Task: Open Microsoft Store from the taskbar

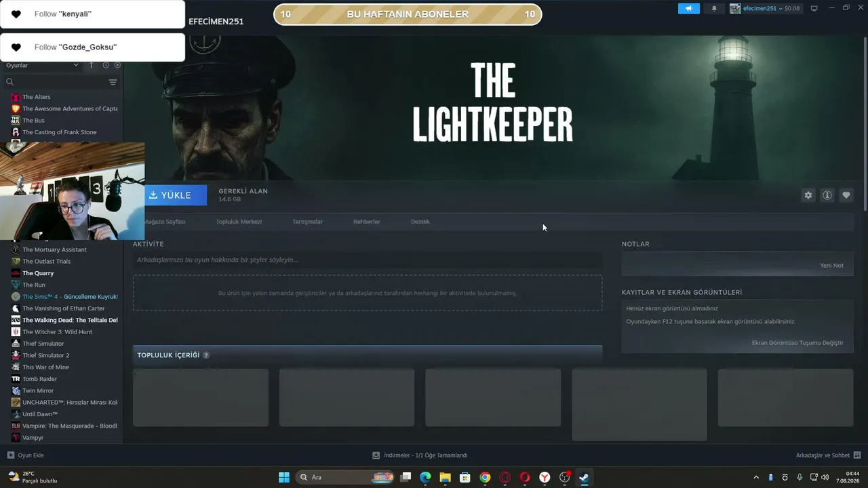Action: 465,477
